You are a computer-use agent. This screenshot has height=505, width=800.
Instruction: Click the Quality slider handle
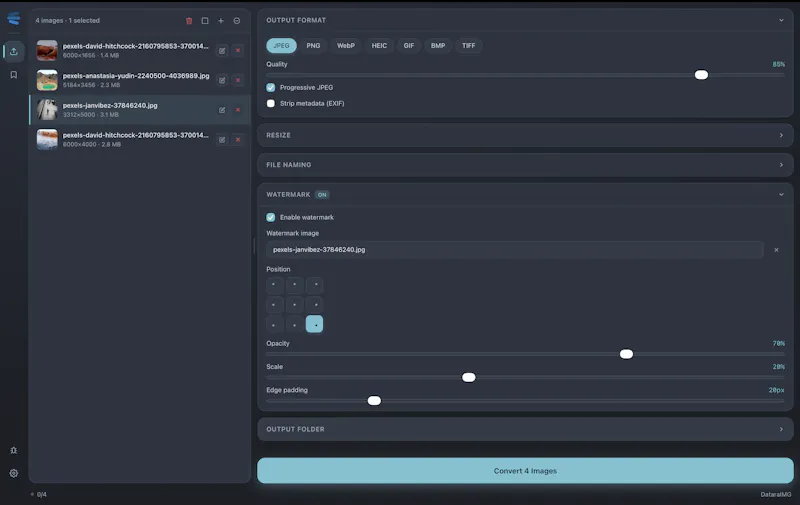702,75
